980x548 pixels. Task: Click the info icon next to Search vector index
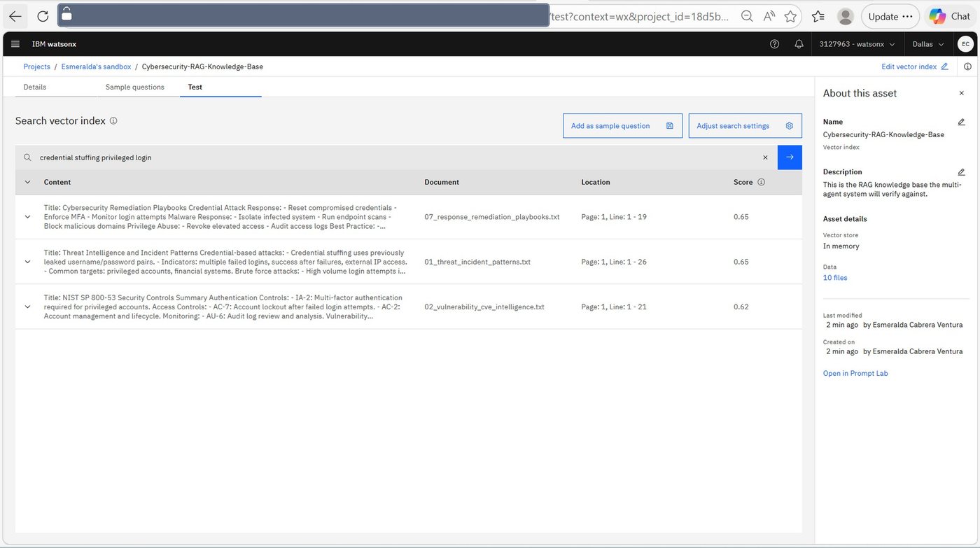[113, 121]
